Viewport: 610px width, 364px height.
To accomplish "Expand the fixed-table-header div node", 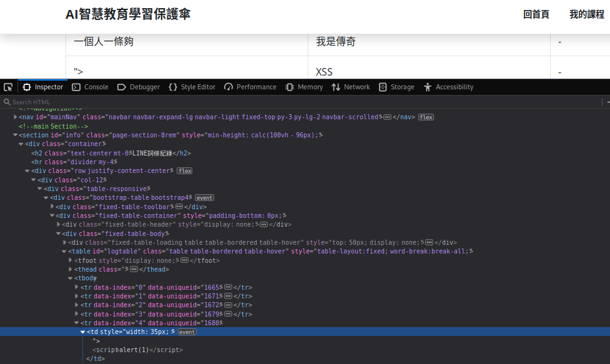I will (58, 224).
